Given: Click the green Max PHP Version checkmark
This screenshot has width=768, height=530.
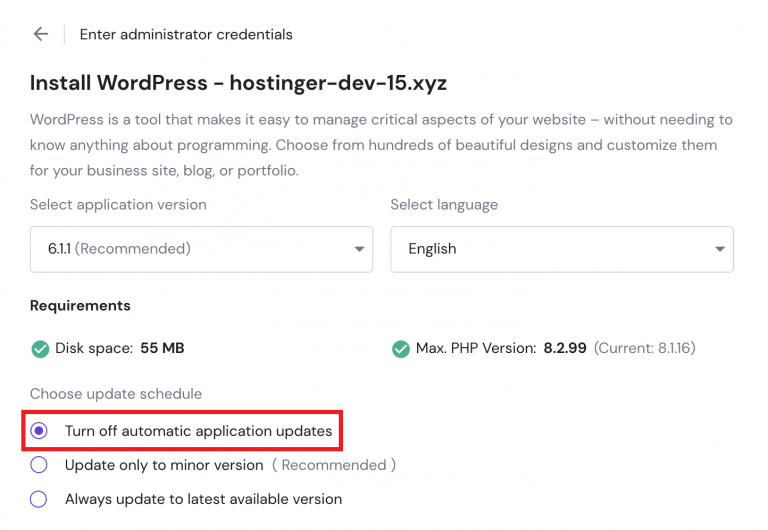Looking at the screenshot, I should tap(400, 349).
